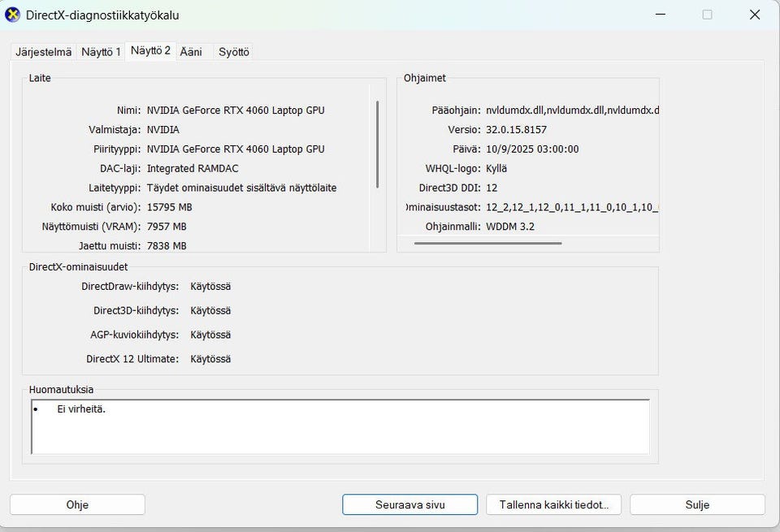Click the DirectX-diagnostiikkatyökalu window title
The width and height of the screenshot is (780, 532).
102,15
